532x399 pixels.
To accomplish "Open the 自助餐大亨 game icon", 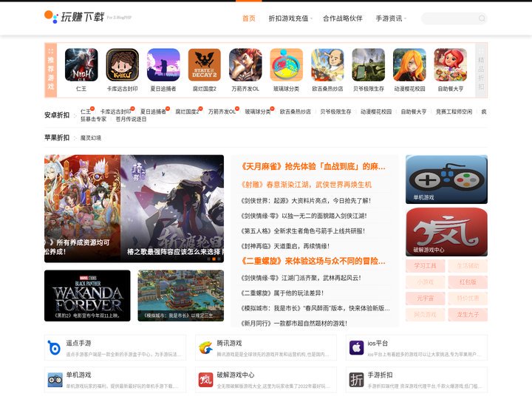I will pyautogui.click(x=451, y=65).
